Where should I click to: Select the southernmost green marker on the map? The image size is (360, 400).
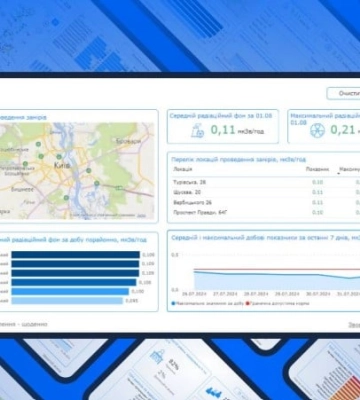pos(66,198)
